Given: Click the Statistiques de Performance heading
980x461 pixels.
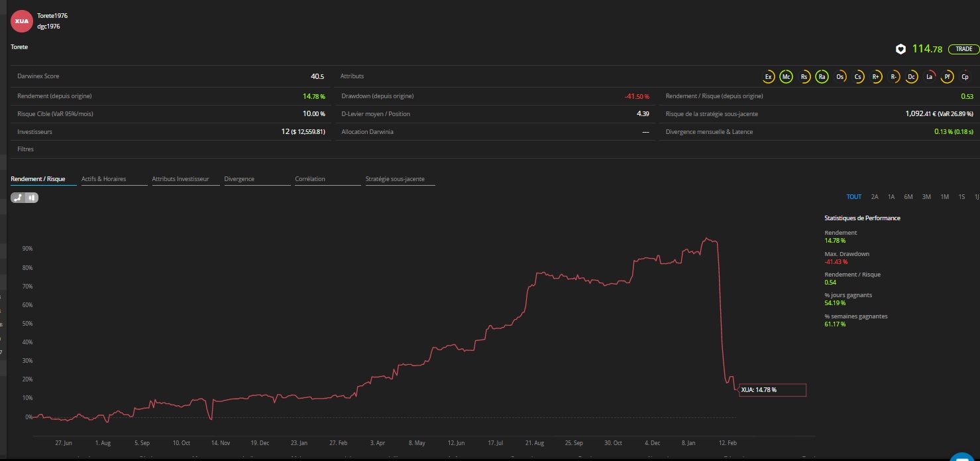Looking at the screenshot, I should (x=862, y=218).
